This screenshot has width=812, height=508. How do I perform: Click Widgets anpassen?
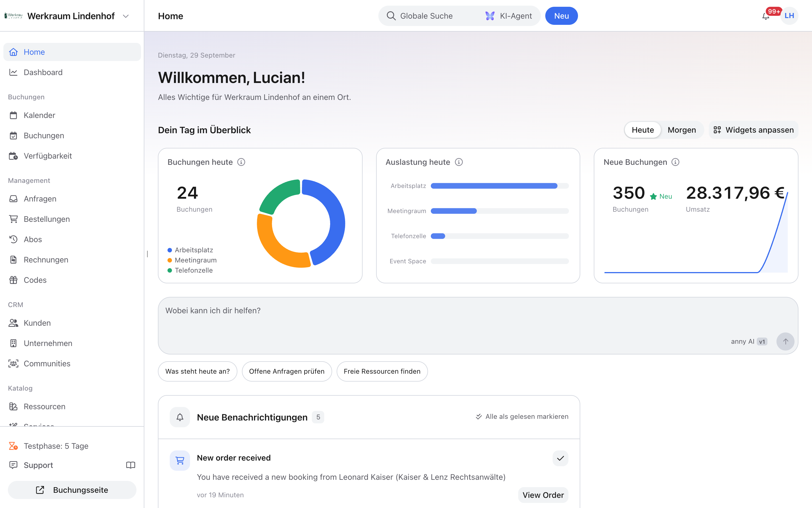click(x=754, y=130)
